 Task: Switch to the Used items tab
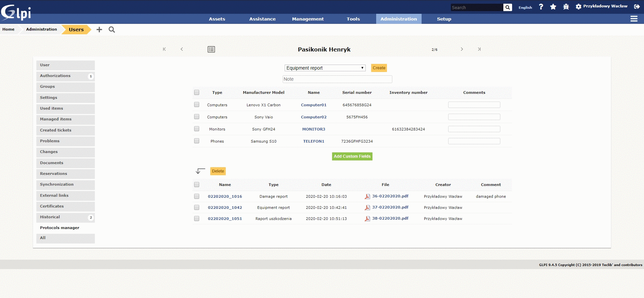point(66,109)
